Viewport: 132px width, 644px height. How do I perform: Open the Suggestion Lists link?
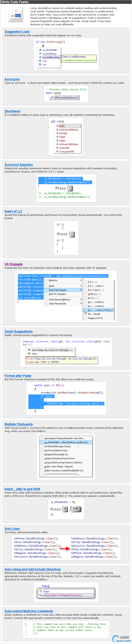(x=17, y=31)
